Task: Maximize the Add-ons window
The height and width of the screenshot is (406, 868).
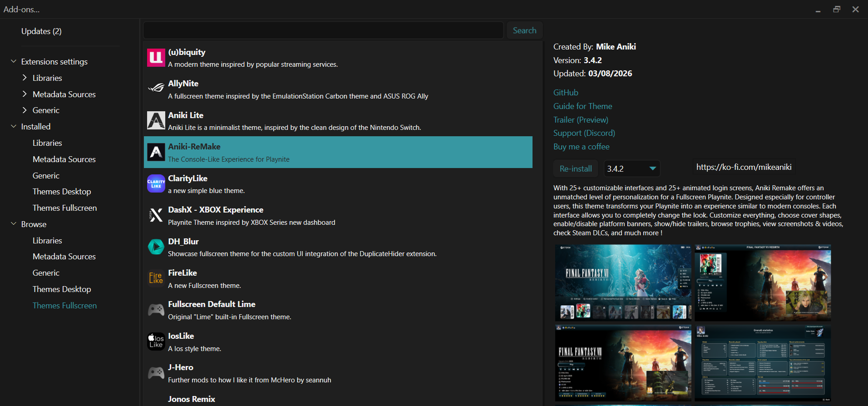Action: [837, 9]
